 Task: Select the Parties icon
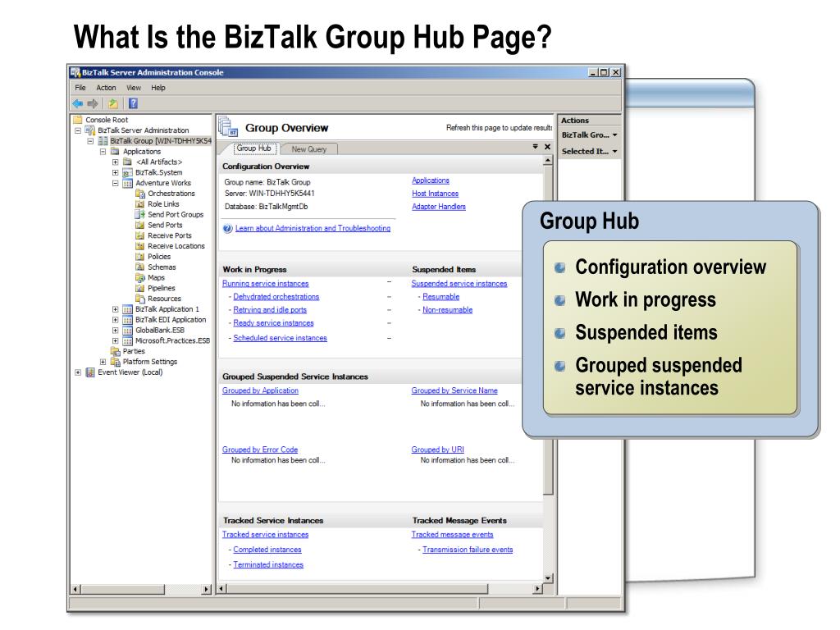click(x=115, y=351)
